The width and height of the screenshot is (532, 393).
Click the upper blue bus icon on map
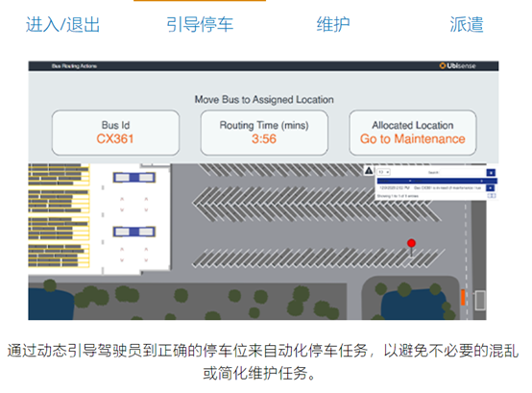click(x=134, y=178)
